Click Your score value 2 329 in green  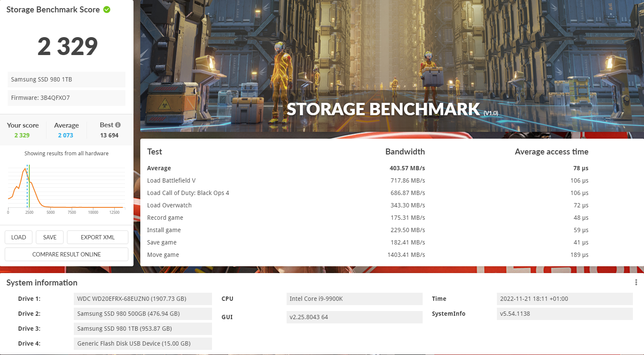(x=22, y=135)
